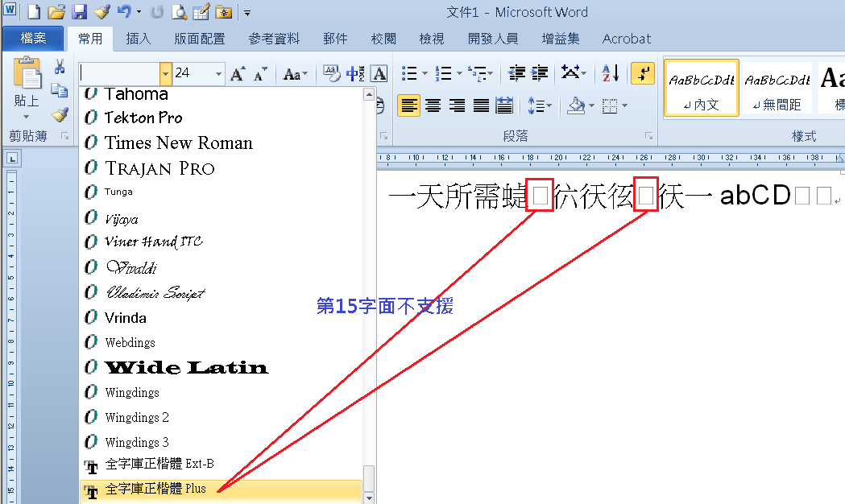Center align the paragraph

point(433,105)
